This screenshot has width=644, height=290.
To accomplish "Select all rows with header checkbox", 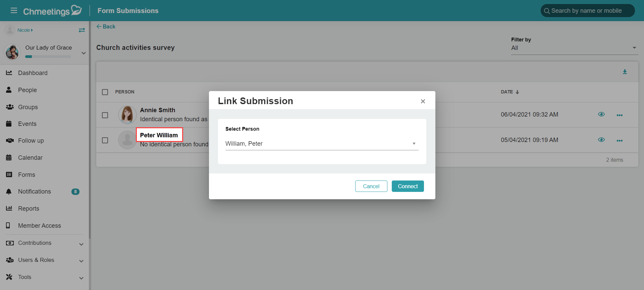I will [105, 92].
